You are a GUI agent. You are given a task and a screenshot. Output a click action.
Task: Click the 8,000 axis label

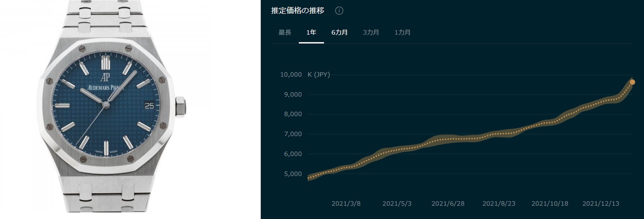point(293,114)
